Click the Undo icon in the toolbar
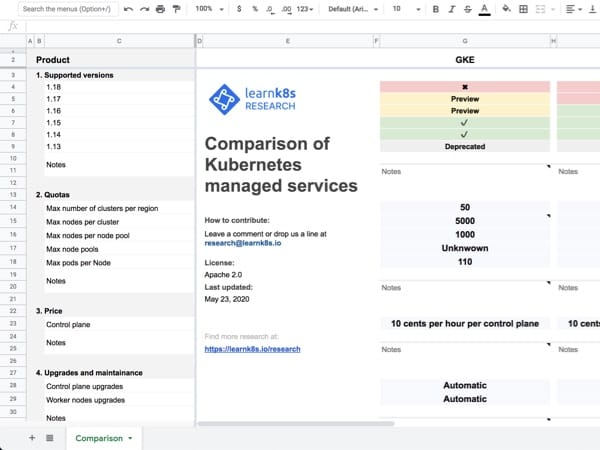The image size is (600, 450). click(129, 9)
